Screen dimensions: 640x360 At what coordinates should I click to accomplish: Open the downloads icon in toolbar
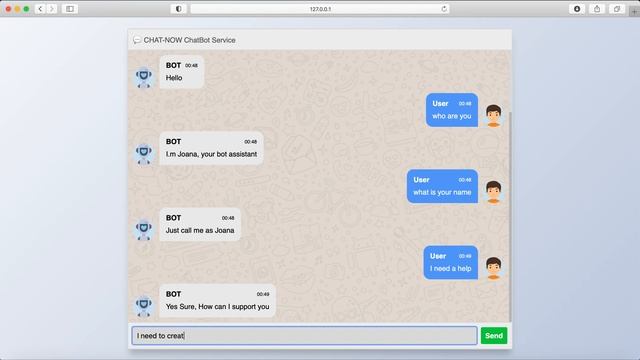click(x=577, y=9)
